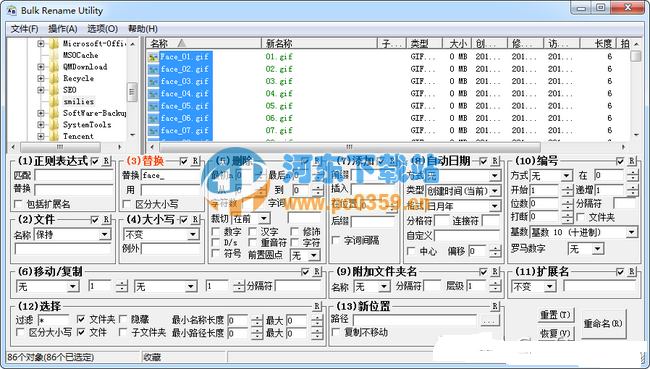Reset section (12) selection with R button

coord(317,306)
